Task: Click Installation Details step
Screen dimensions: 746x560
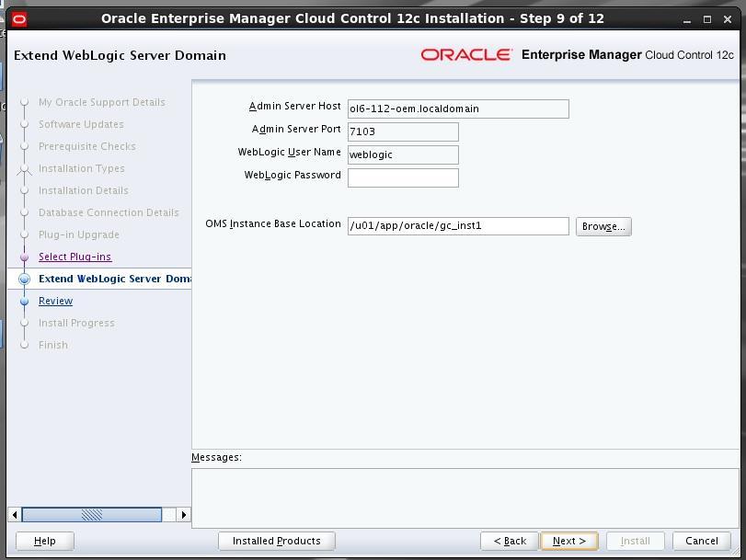Action: click(x=84, y=190)
